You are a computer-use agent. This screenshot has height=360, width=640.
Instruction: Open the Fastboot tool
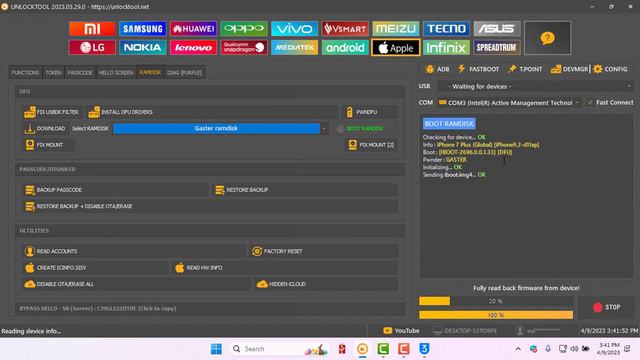point(478,69)
